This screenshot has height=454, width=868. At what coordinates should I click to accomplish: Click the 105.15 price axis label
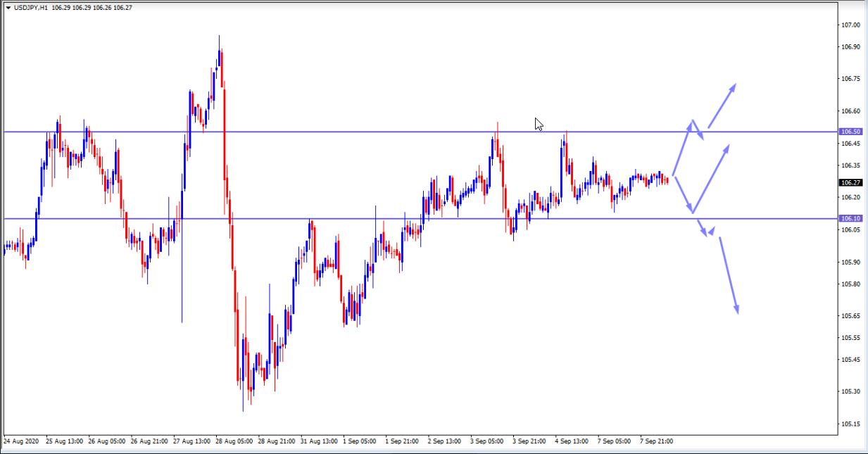click(x=850, y=424)
